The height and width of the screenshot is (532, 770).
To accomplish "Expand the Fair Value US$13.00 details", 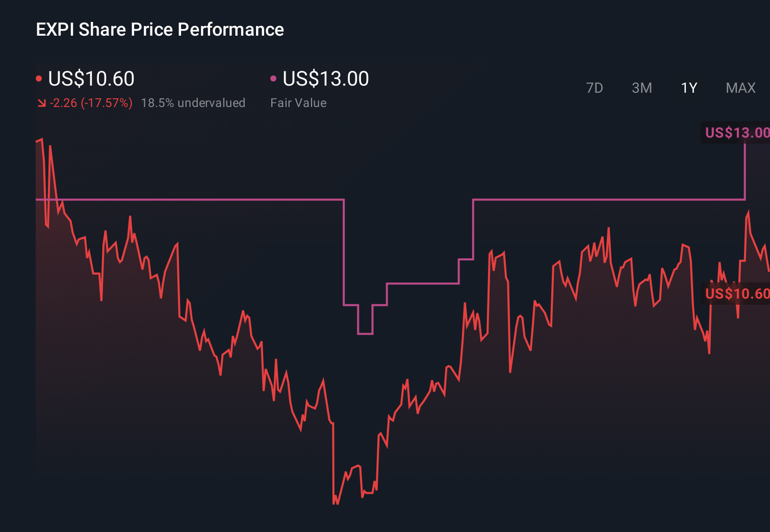I will (325, 78).
